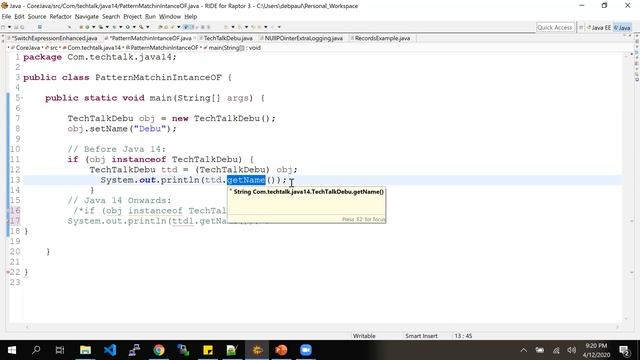Click the Save All toolbar icon
Screen dimensions: 640x360
[22, 27]
